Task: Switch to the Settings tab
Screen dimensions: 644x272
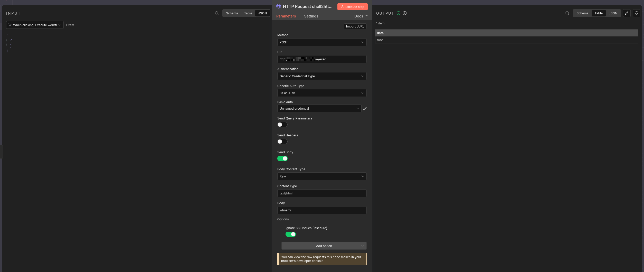Action: [x=311, y=16]
